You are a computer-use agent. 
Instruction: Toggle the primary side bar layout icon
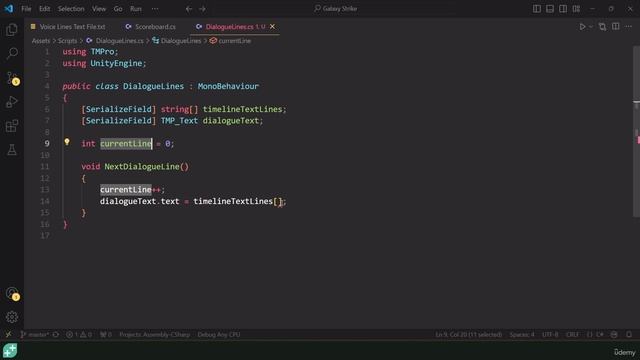click(x=537, y=9)
